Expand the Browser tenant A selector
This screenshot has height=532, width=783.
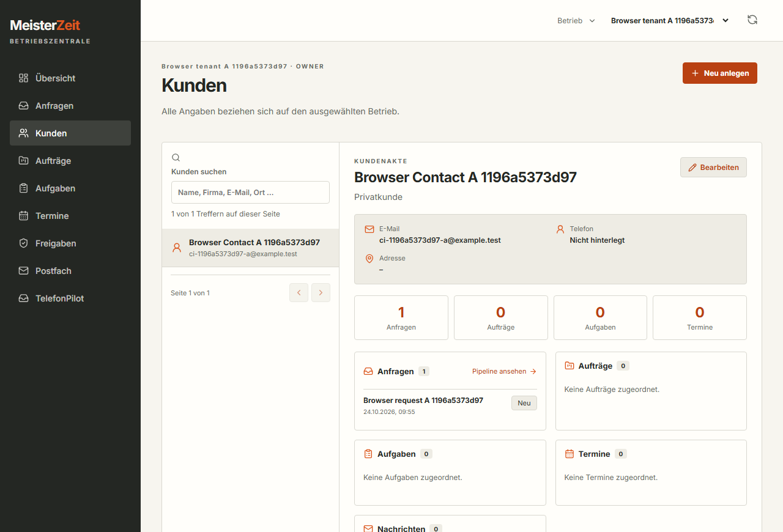pyautogui.click(x=670, y=21)
